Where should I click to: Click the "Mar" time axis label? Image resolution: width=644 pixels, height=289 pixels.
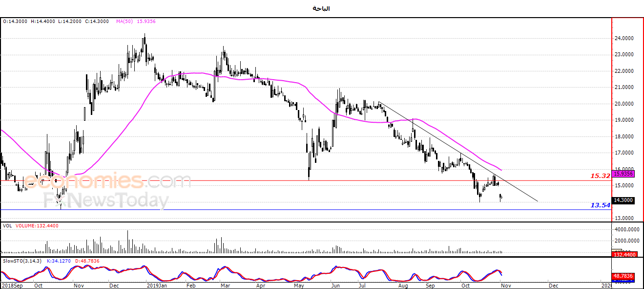tap(225, 285)
